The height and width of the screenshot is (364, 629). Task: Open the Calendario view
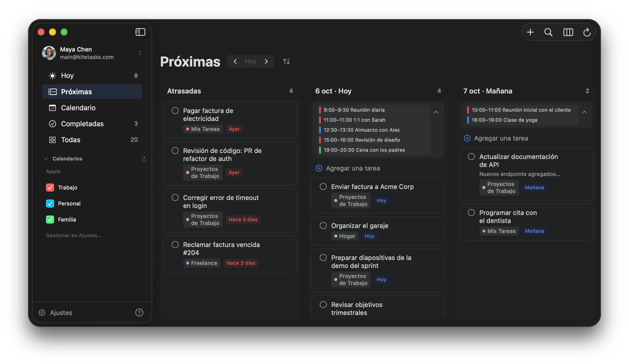click(x=92, y=107)
